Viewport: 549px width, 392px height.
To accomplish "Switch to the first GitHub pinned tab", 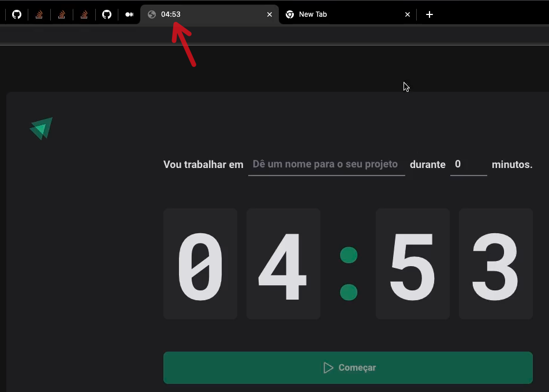I will 17,14.
